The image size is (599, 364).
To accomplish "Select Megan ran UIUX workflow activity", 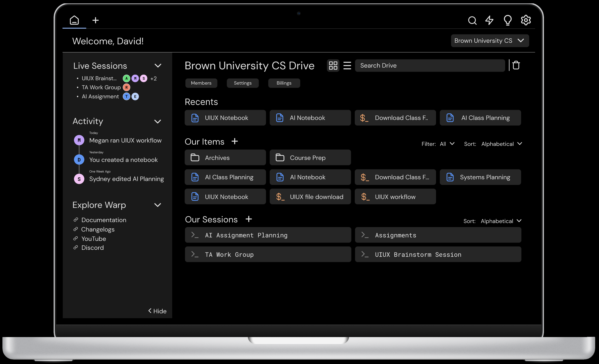I will click(125, 141).
